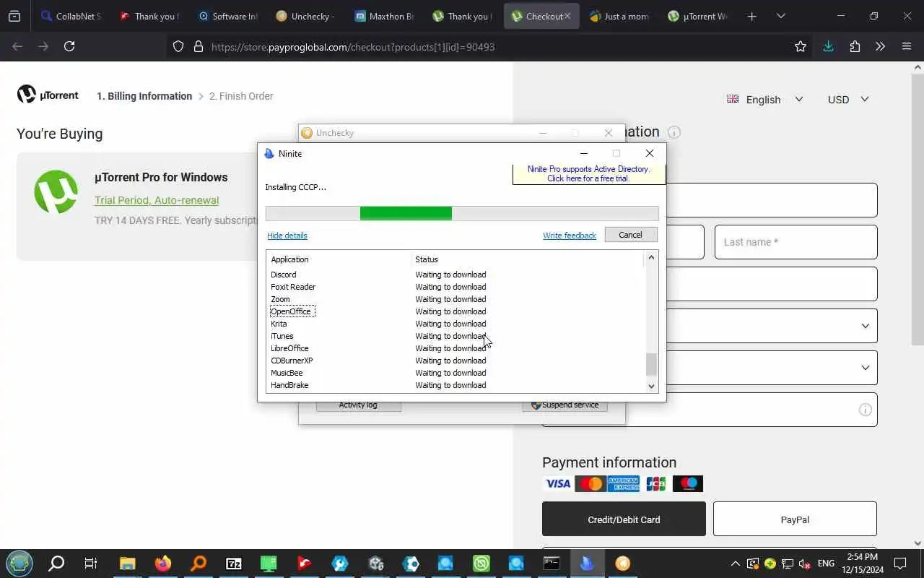Open 7-Zip from the taskbar

pos(234,564)
